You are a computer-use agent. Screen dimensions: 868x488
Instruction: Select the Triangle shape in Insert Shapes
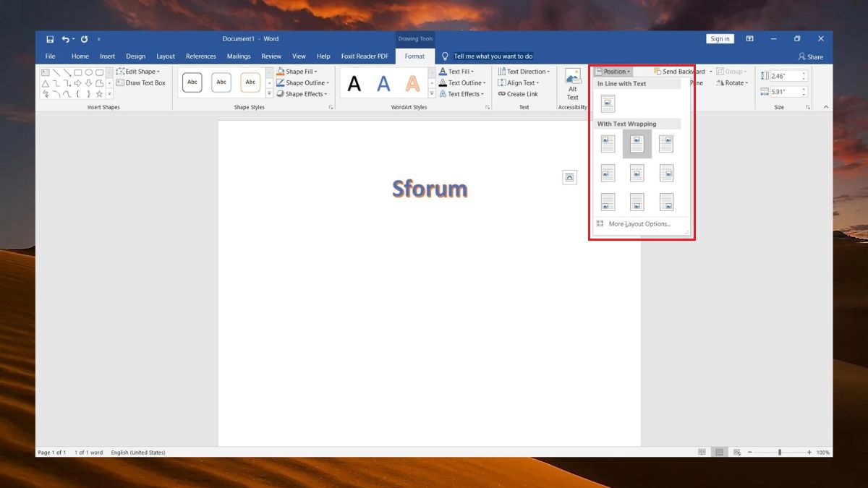tap(46, 83)
